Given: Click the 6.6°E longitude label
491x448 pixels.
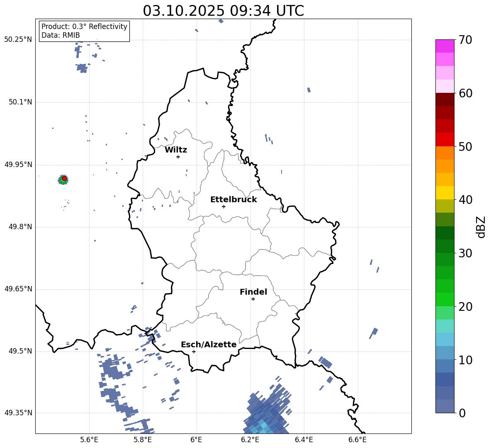Looking at the screenshot, I should (357, 440).
